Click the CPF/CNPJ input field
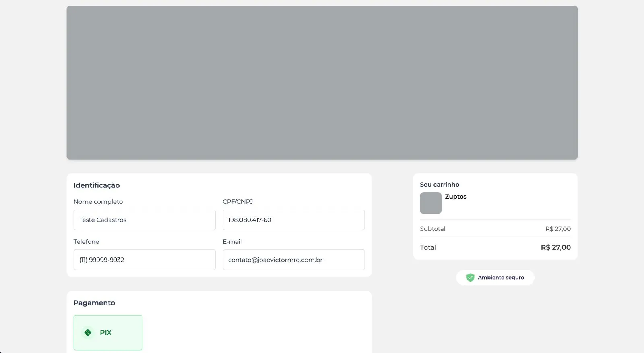644x353 pixels. pos(293,220)
